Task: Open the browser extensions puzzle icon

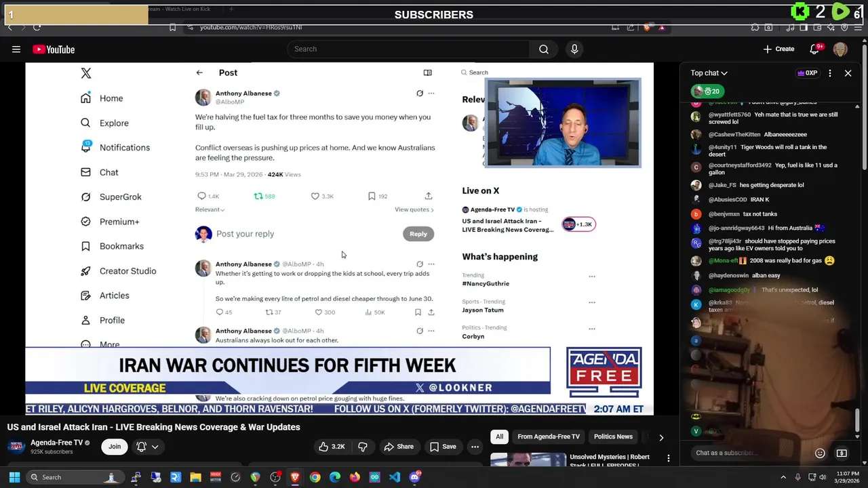Action: 755,27
